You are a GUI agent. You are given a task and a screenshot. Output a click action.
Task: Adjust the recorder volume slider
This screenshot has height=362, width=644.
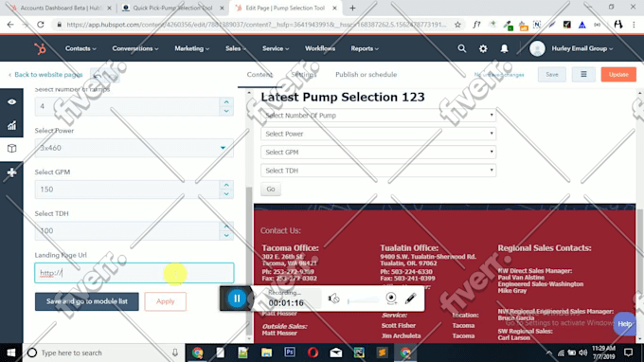pos(363,301)
